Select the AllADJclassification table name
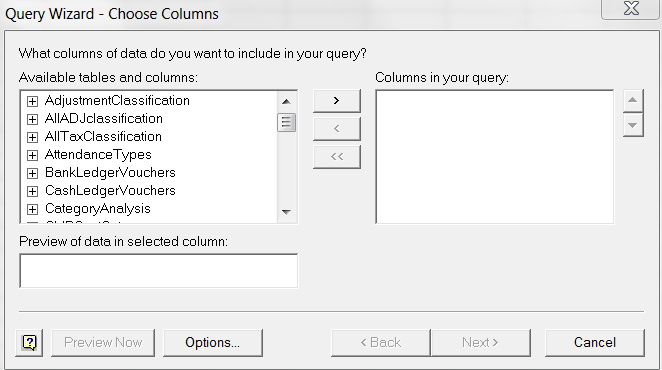 (104, 119)
